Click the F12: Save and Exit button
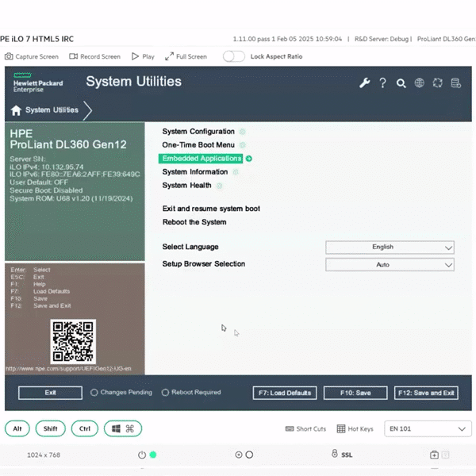 pyautogui.click(x=426, y=393)
